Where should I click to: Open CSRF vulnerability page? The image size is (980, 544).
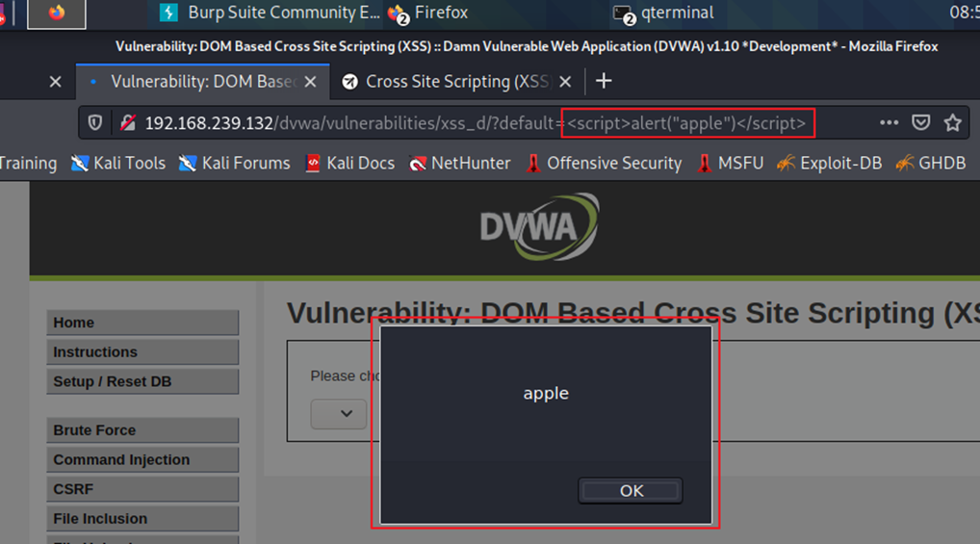point(142,489)
